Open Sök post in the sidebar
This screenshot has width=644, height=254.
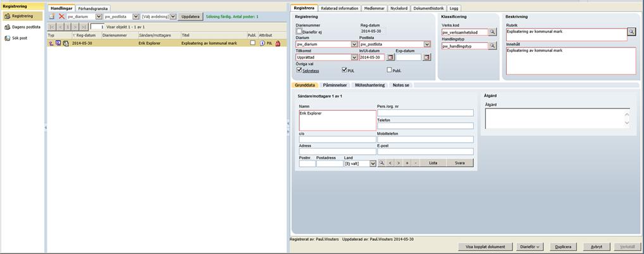pos(16,38)
